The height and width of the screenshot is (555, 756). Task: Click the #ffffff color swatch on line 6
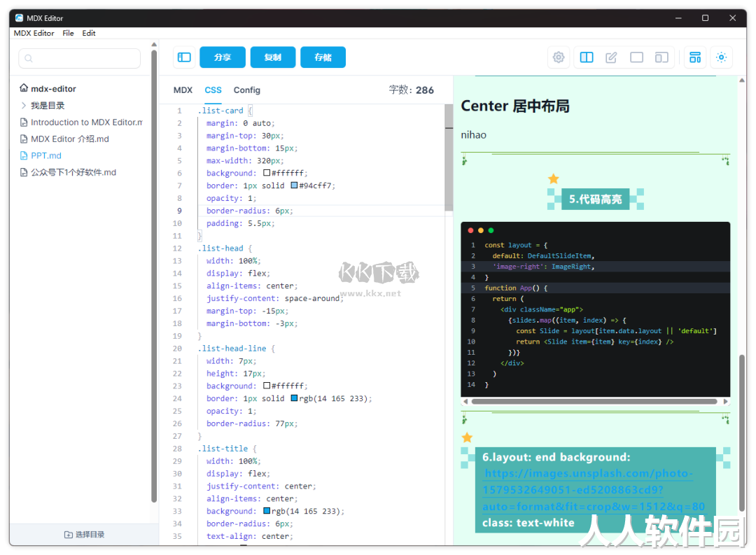coord(267,173)
